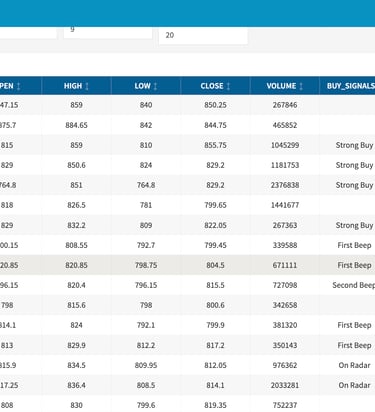Select high value 815.6
Image resolution: width=375 pixels, height=412 pixels.
[76, 305]
